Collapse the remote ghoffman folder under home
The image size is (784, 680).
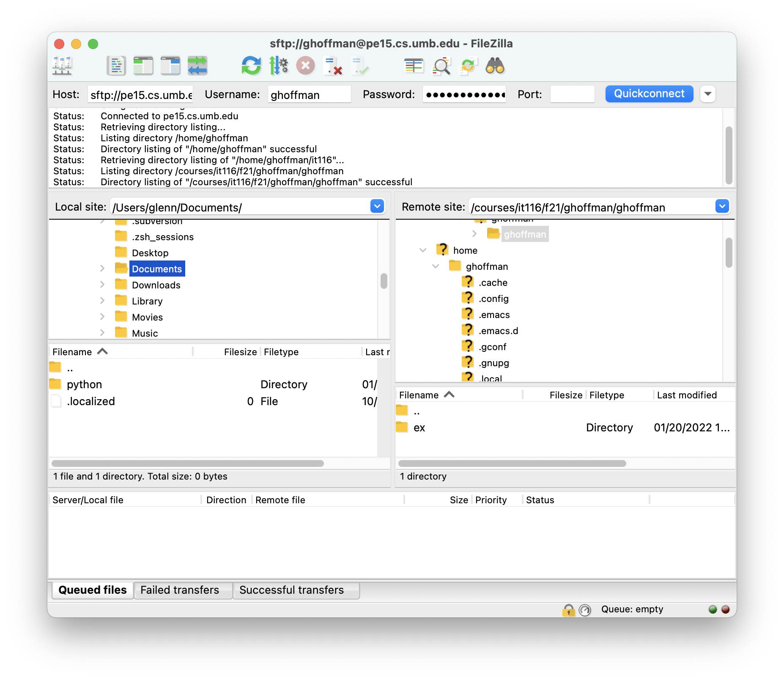point(436,266)
